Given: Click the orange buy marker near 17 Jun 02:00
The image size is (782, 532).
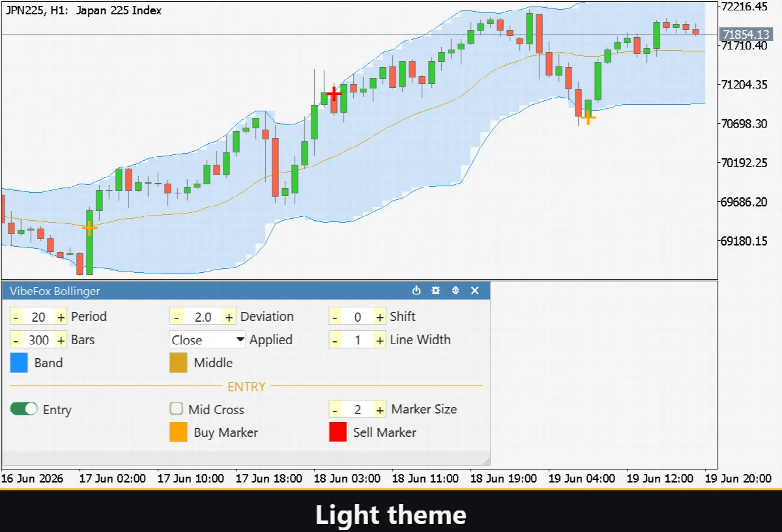Looking at the screenshot, I should pyautogui.click(x=89, y=227).
